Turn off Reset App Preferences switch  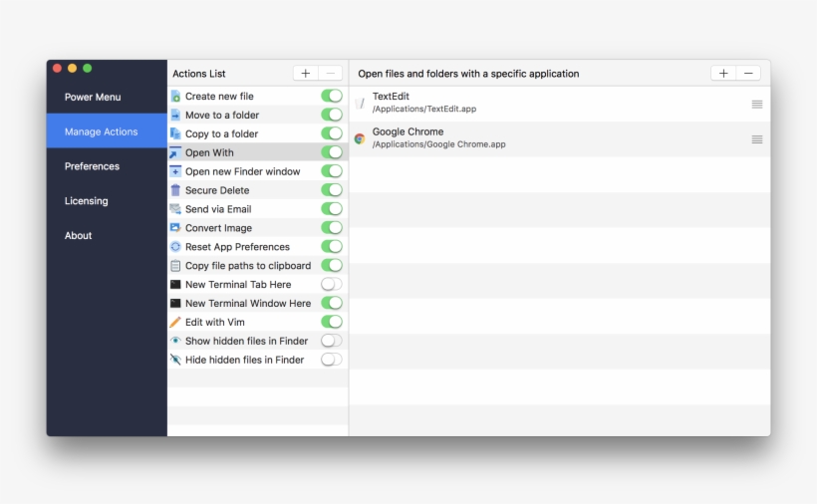coord(332,246)
